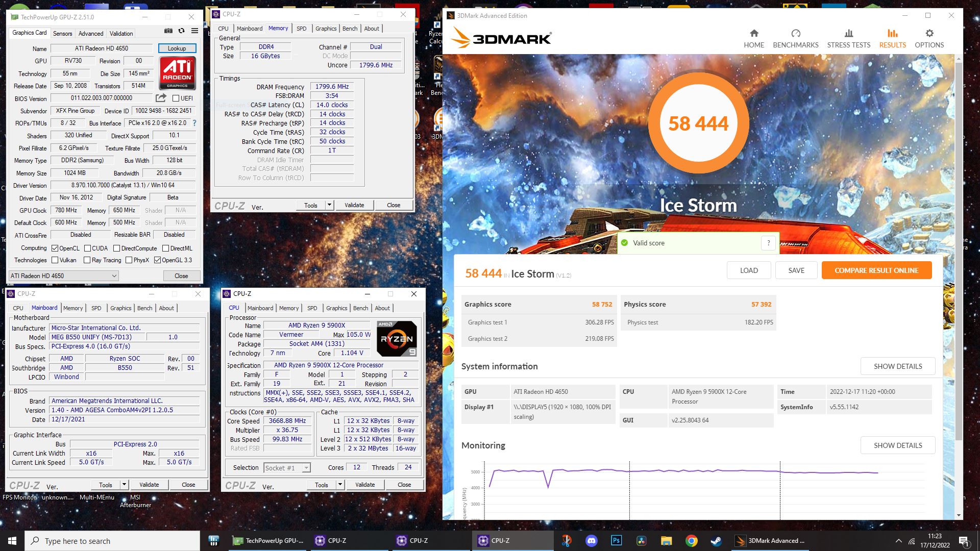Open 3DMark Home icon
The image size is (980, 551).
pyautogui.click(x=754, y=33)
